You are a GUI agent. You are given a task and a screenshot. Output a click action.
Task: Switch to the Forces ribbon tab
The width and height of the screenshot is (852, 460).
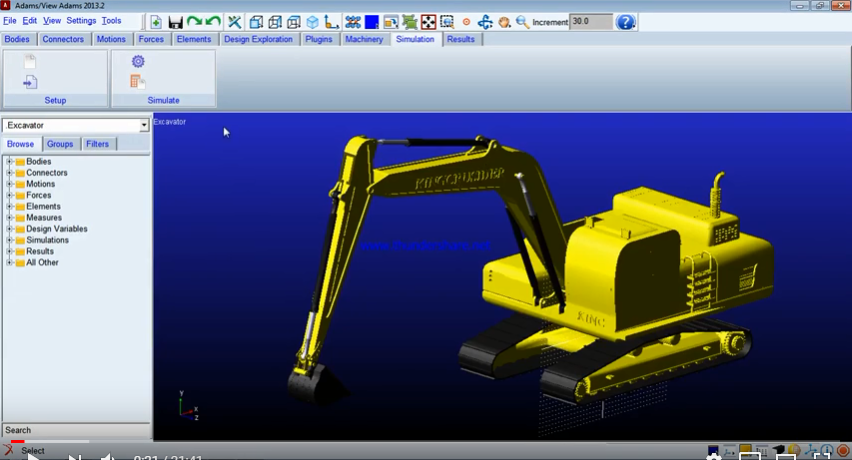[x=151, y=39]
